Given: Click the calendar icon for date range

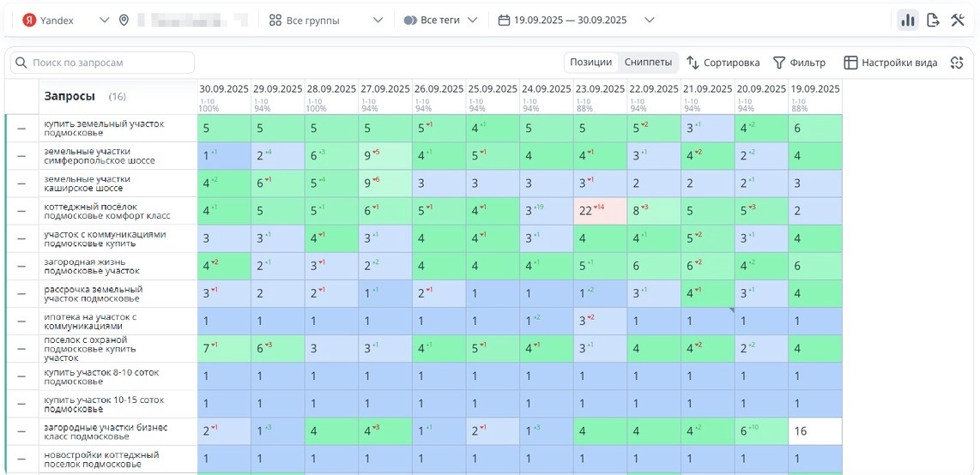Looking at the screenshot, I should pos(504,21).
